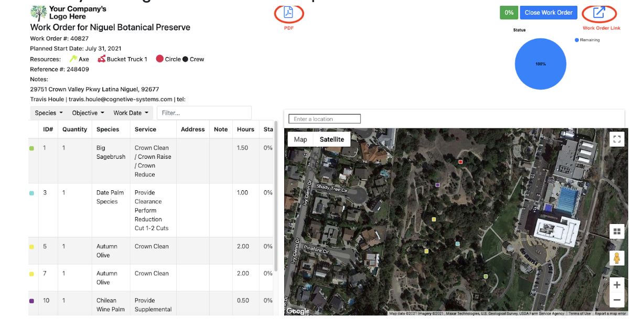Click the green tree marker on map

(486, 276)
